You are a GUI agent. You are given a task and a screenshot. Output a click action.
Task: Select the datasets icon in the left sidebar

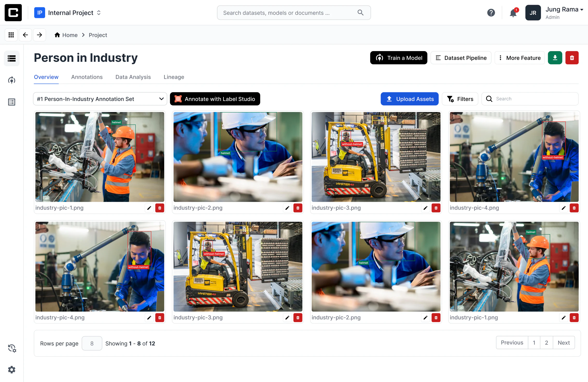click(x=12, y=58)
